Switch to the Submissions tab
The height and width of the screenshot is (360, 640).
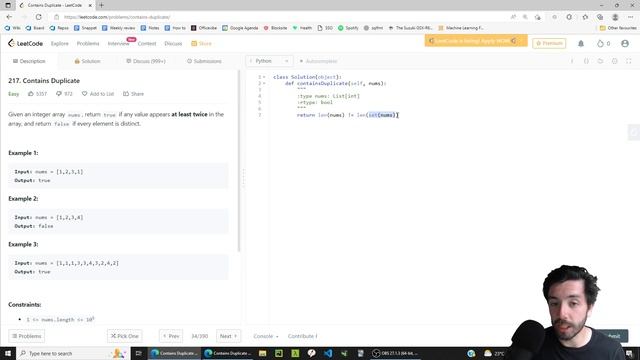204,61
